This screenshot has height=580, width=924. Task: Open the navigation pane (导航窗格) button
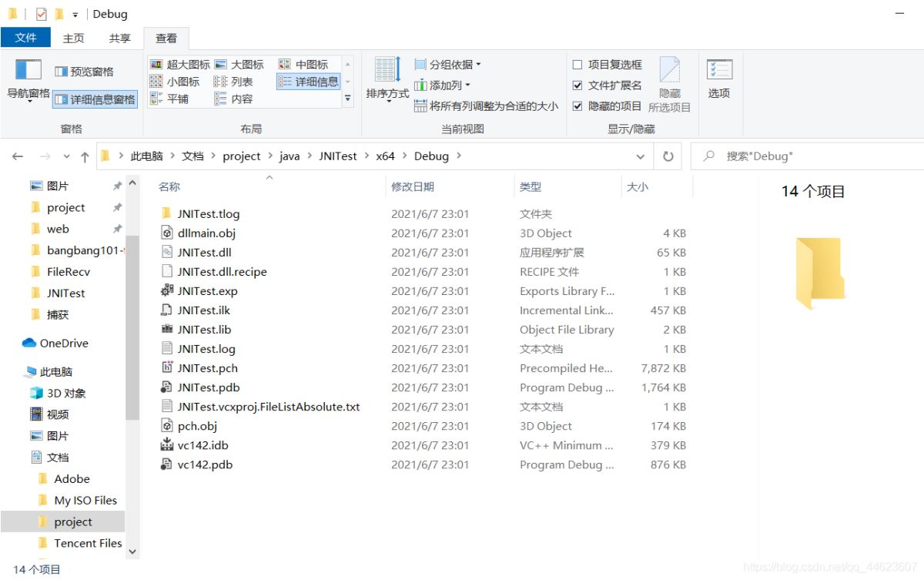28,79
